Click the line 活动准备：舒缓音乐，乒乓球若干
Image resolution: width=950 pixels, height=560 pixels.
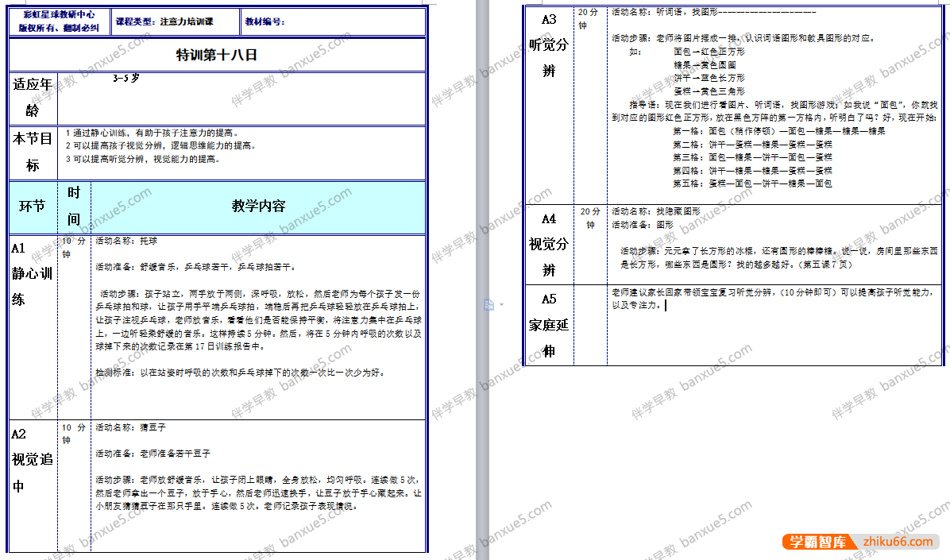195,267
